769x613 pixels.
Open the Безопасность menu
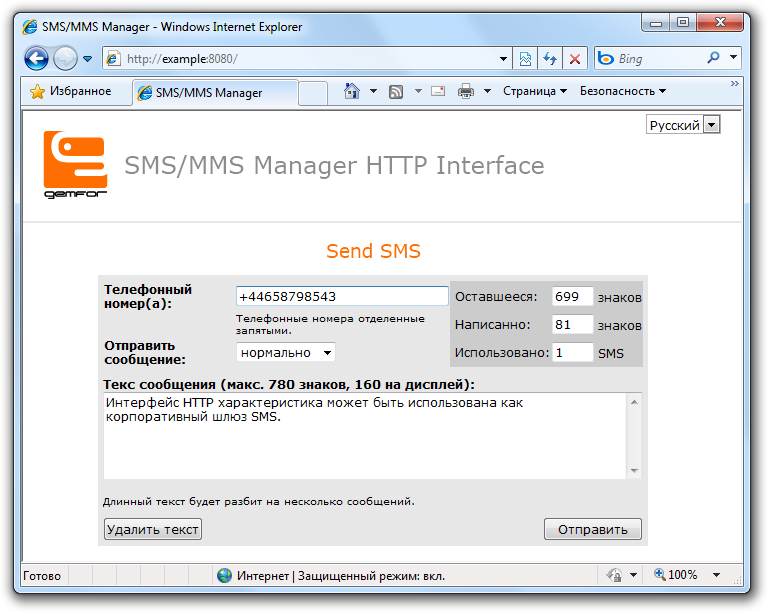623,92
